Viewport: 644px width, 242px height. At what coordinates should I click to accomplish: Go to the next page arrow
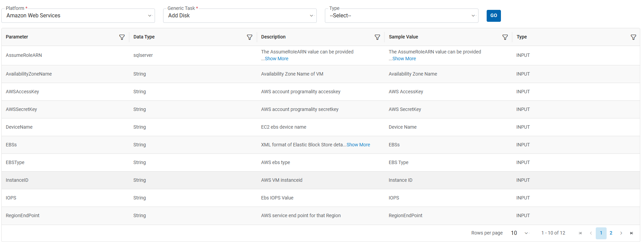tap(621, 233)
